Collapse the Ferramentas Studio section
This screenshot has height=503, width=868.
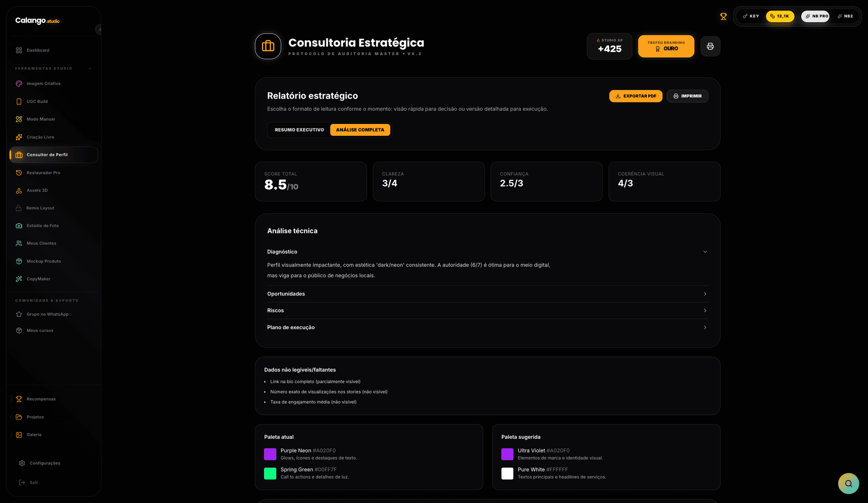pyautogui.click(x=90, y=69)
